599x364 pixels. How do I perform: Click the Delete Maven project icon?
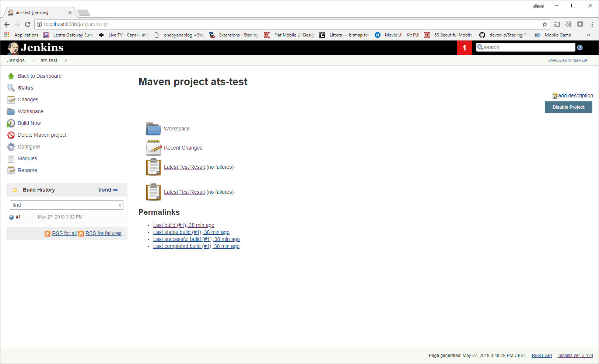tap(11, 135)
